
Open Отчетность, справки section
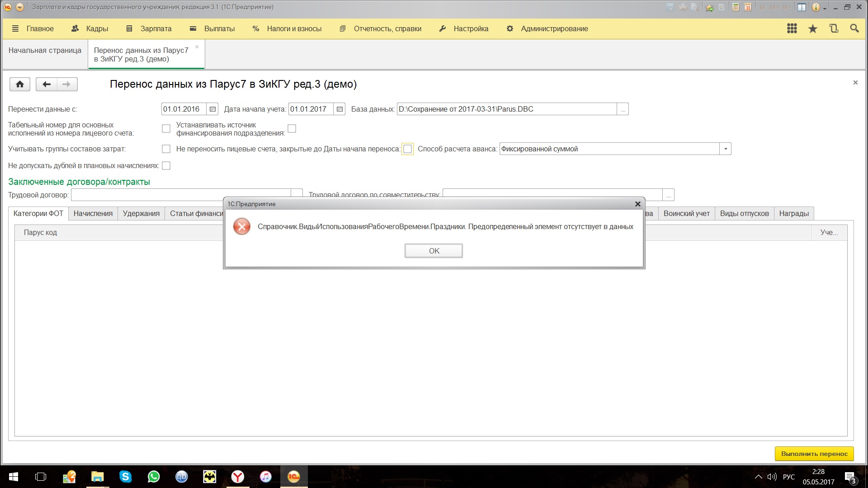coord(380,28)
